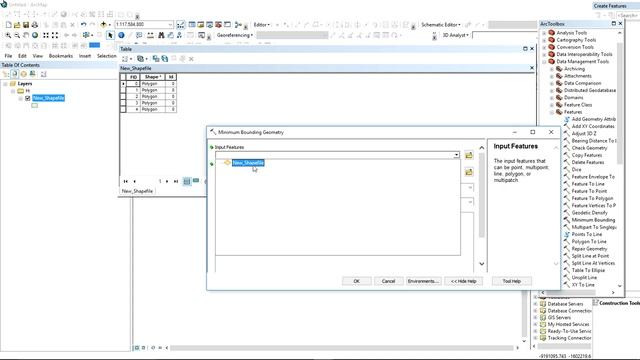640x360 pixels.
Task: Click the map horizontal scrollbar
Action: (342, 348)
